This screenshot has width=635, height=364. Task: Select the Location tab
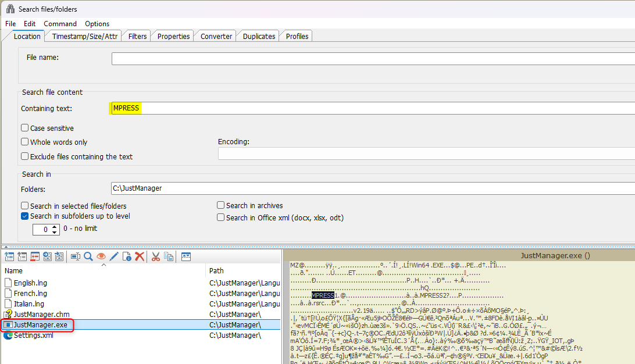[x=27, y=36]
